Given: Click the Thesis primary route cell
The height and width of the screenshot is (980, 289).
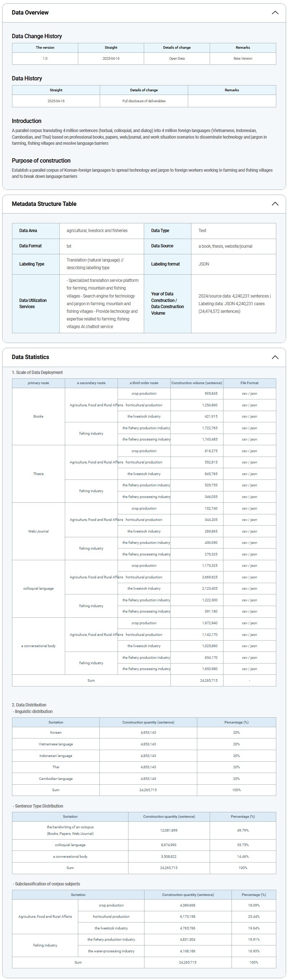Looking at the screenshot, I should tap(38, 474).
